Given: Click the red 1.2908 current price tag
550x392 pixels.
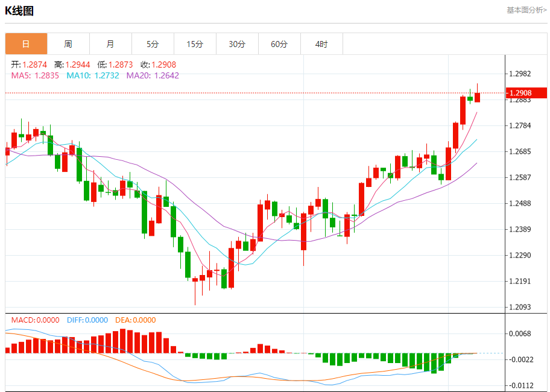Looking at the screenshot, I should 526,93.
